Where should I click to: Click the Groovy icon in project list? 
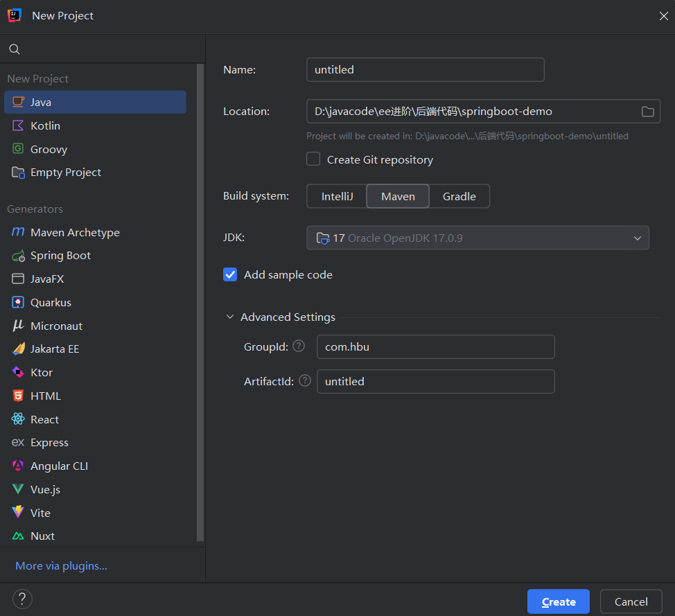click(18, 149)
